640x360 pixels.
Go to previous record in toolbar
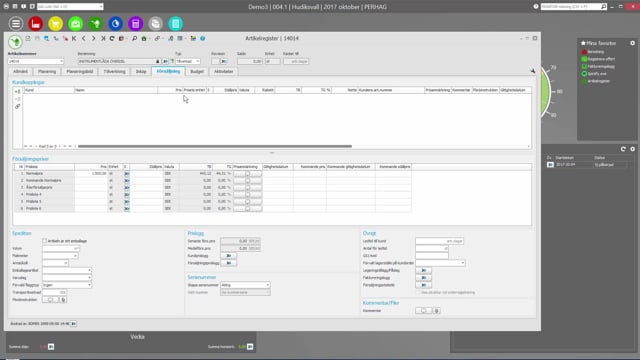[x=84, y=38]
